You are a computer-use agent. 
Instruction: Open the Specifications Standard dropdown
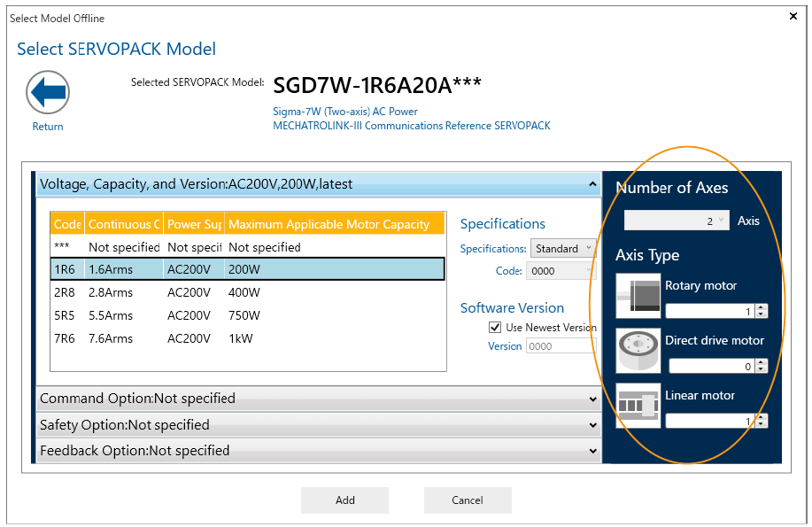pos(562,249)
